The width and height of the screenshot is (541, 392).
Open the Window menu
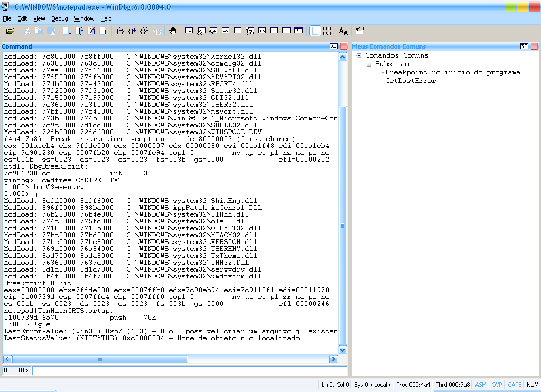coord(84,18)
